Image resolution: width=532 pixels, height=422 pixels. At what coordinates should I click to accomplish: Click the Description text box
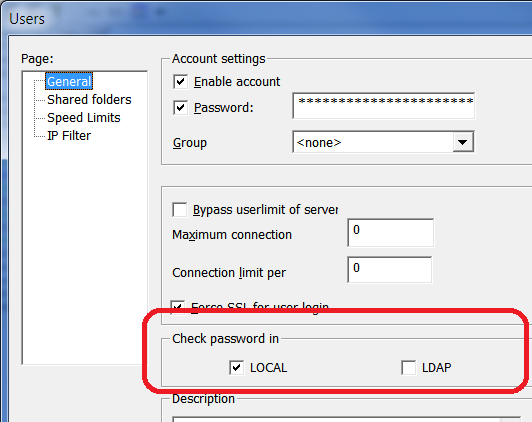346,419
